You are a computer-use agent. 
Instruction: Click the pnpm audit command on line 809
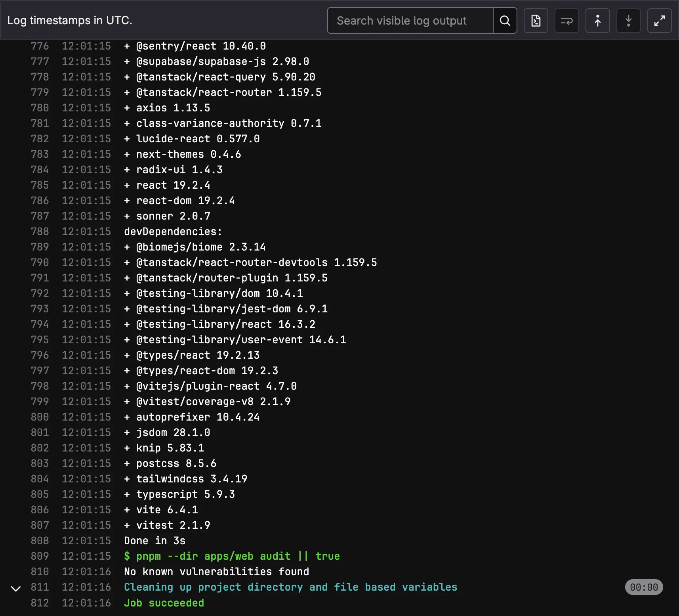[x=232, y=556]
